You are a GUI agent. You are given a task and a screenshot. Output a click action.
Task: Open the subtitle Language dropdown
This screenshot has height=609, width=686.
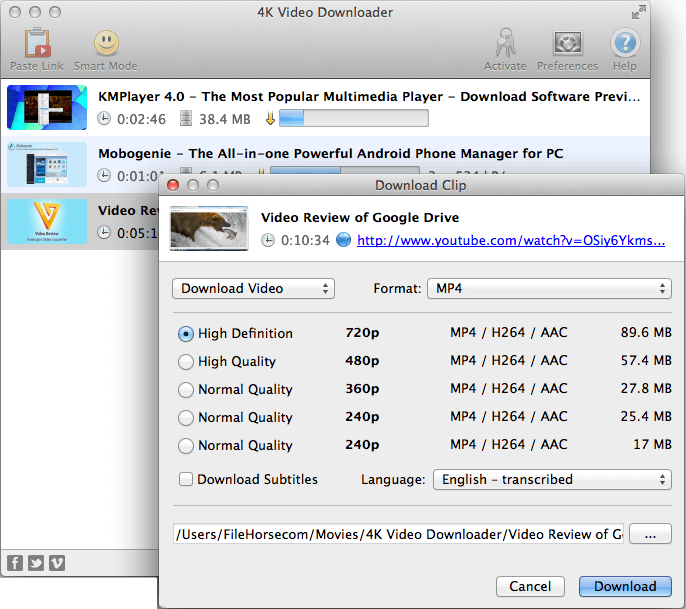pyautogui.click(x=552, y=480)
